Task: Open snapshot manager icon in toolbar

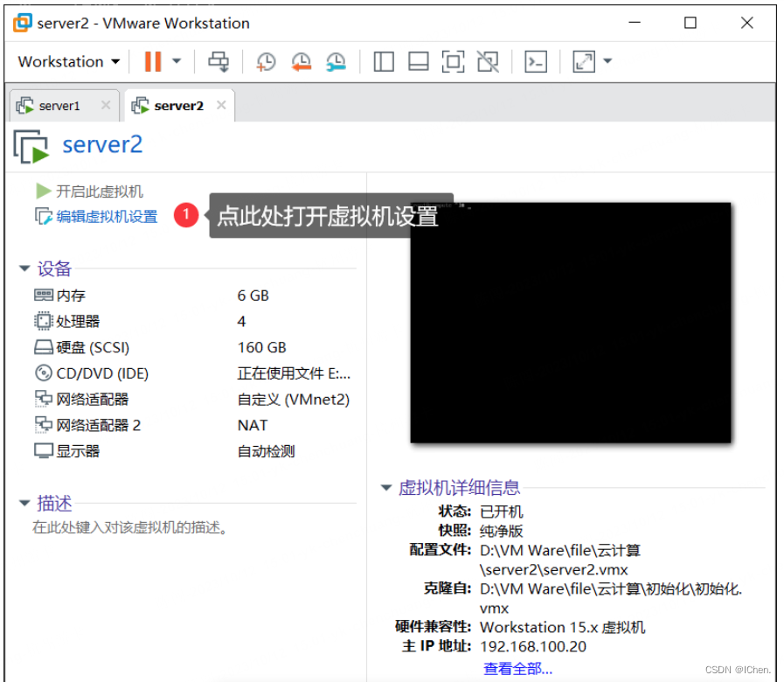Action: 336,61
